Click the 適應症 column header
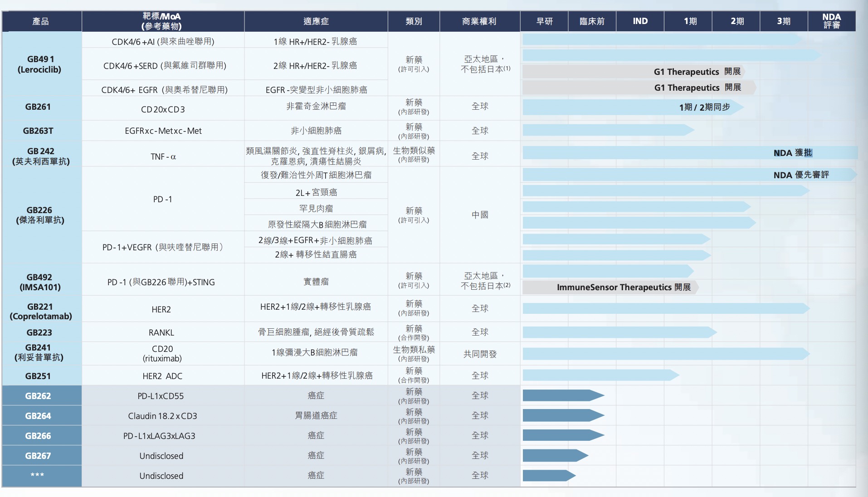Image resolution: width=868 pixels, height=497 pixels. point(316,21)
